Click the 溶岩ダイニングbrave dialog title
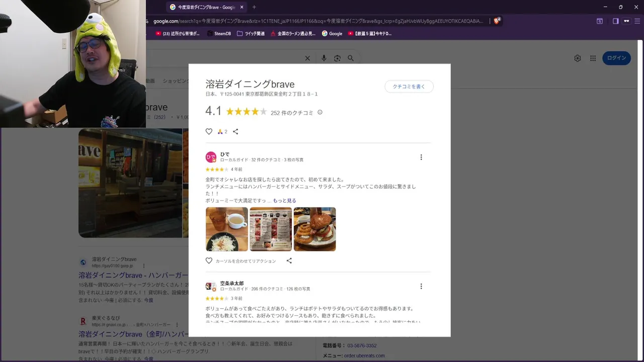644x362 pixels. 250,84
